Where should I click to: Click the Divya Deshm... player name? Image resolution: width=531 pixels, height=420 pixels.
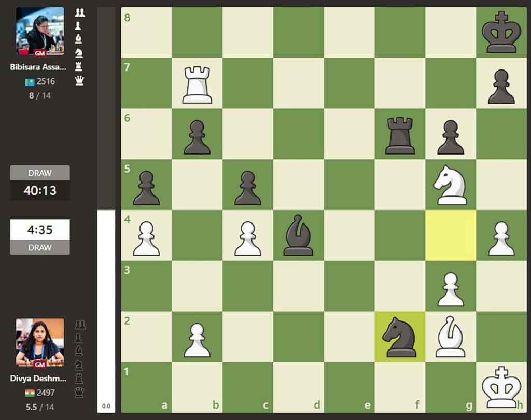[x=39, y=379]
